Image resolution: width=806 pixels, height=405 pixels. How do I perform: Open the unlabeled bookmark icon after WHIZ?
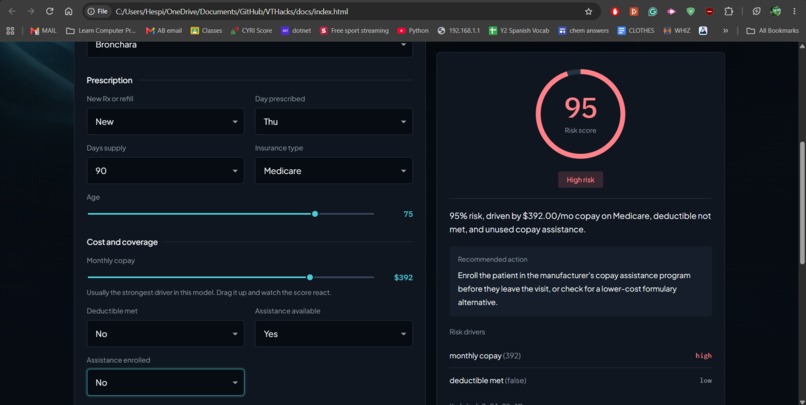pyautogui.click(x=703, y=31)
